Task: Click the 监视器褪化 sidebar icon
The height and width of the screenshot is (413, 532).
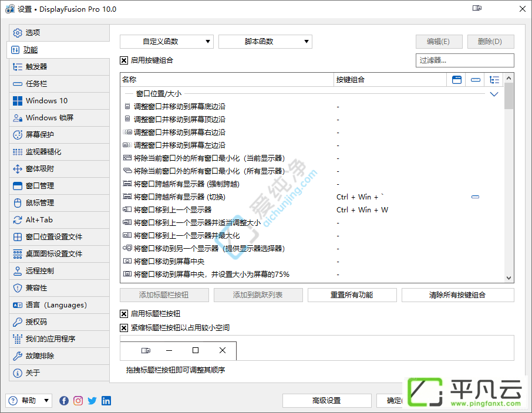Action: click(18, 152)
